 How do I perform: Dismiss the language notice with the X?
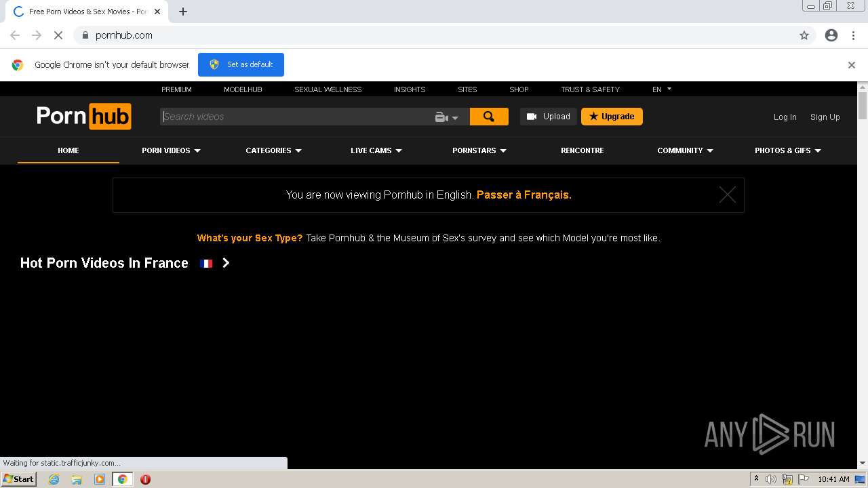[x=728, y=195]
